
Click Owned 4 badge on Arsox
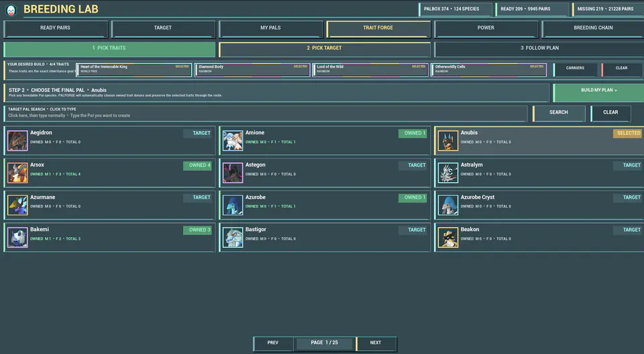pos(197,165)
